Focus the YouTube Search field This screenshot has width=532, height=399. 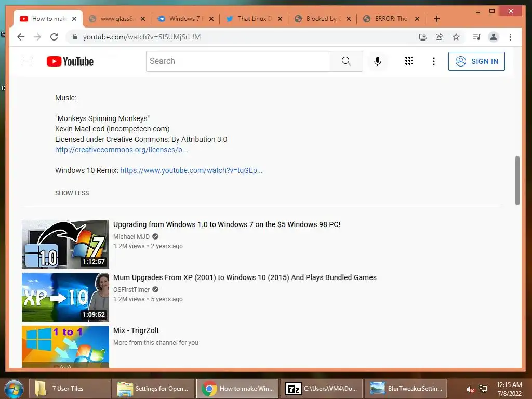238,61
